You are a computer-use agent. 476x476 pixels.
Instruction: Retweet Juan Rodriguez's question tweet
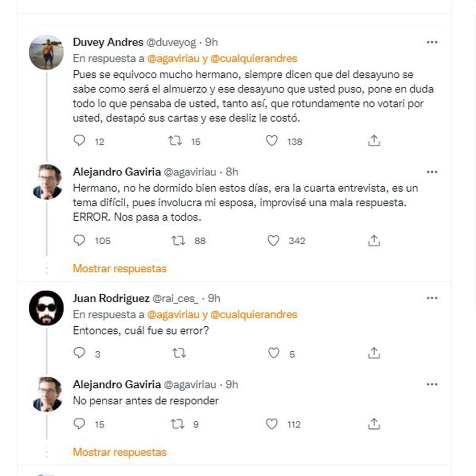pyautogui.click(x=179, y=354)
